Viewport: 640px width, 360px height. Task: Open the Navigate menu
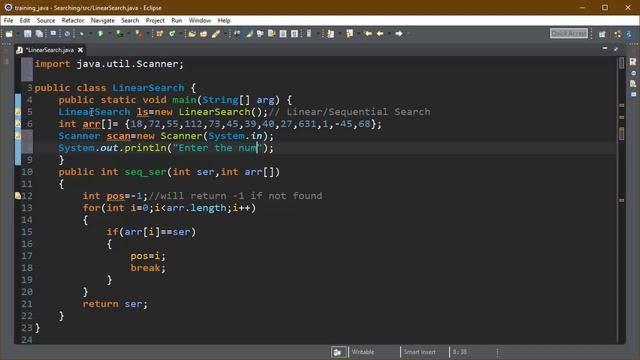click(x=102, y=20)
